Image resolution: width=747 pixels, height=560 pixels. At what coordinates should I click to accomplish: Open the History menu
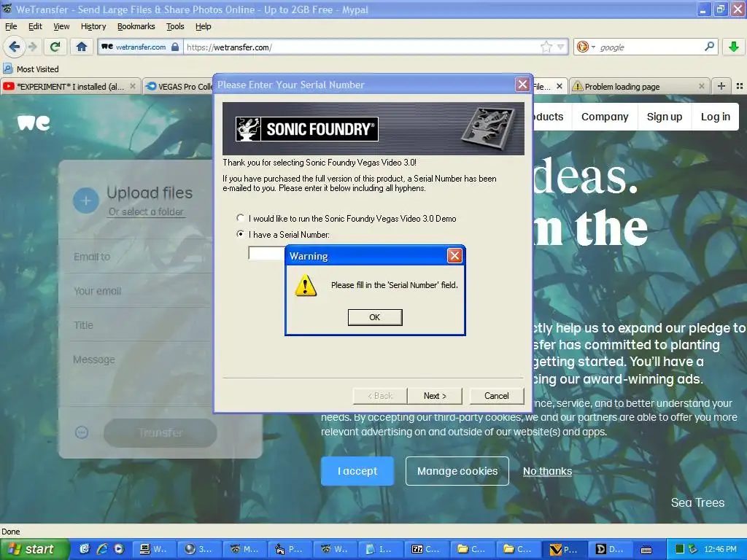93,26
